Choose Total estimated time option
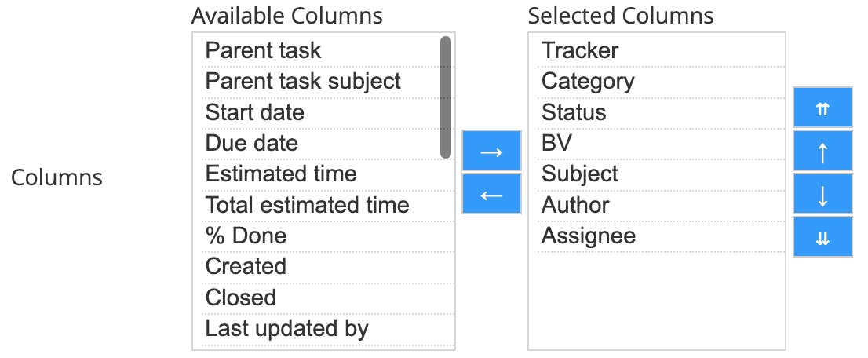The height and width of the screenshot is (358, 868). (x=307, y=206)
